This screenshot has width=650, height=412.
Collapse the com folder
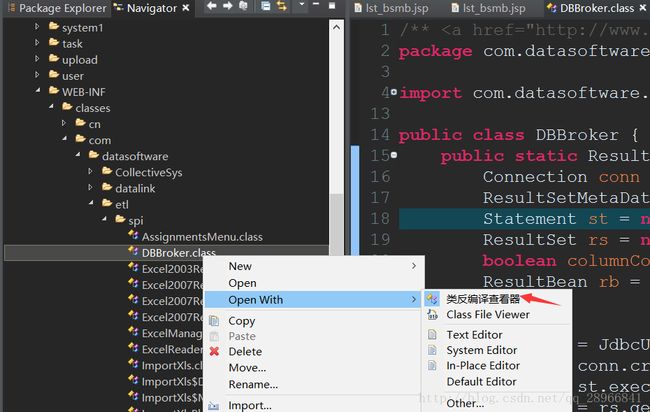tap(64, 139)
